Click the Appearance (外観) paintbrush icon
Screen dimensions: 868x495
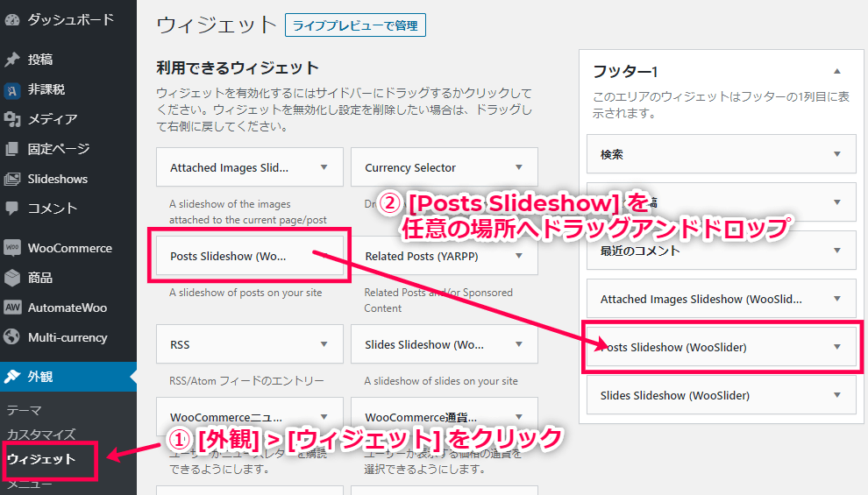12,377
